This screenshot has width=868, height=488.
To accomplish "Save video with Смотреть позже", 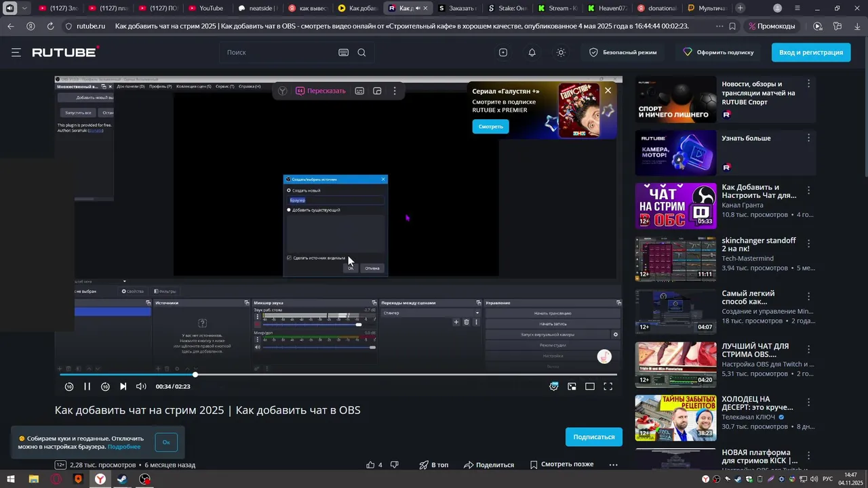I will pos(561,465).
